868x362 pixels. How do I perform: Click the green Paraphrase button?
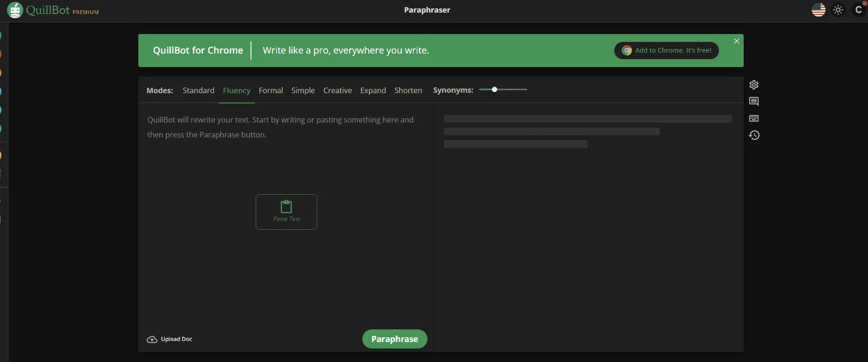click(x=395, y=339)
